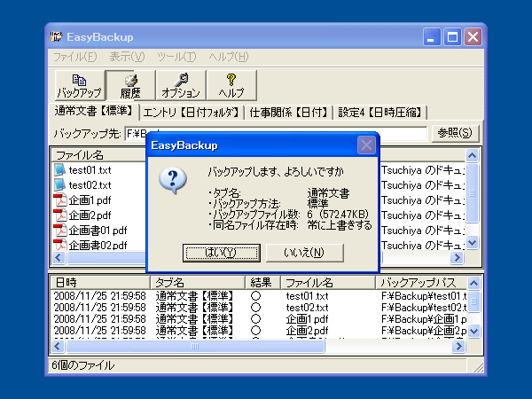Open the 履歴 history toolbar button
The image size is (532, 399).
(130, 85)
